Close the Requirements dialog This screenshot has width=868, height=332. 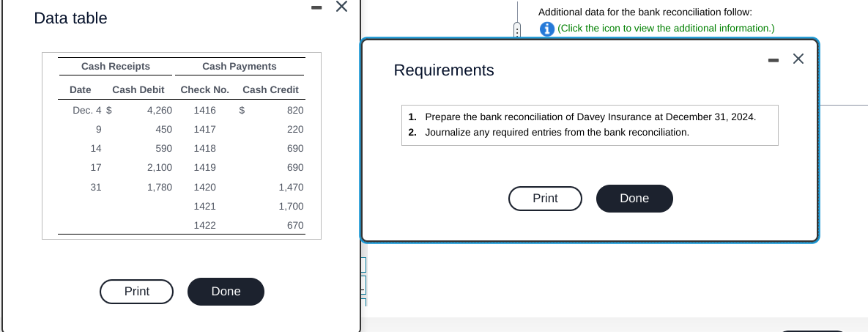[x=798, y=59]
